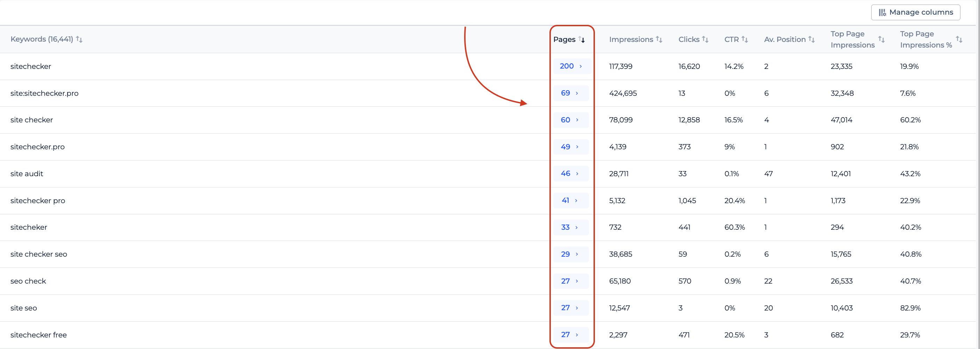Expand 27 pages for site seo

571,308
